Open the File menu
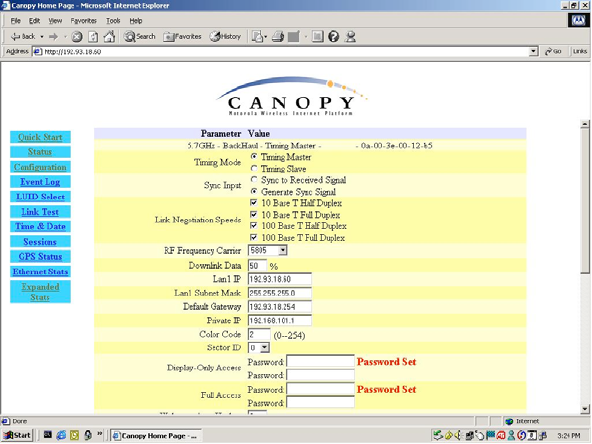The width and height of the screenshot is (592, 444). (x=15, y=21)
